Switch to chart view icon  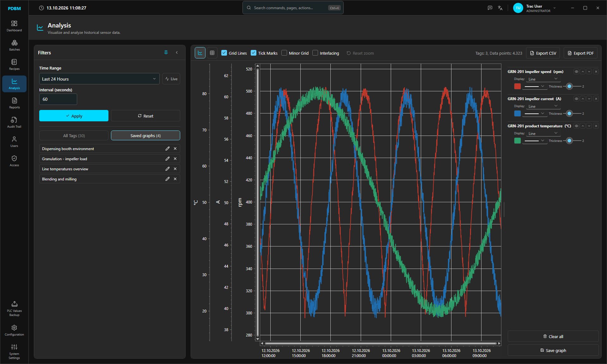pos(200,53)
